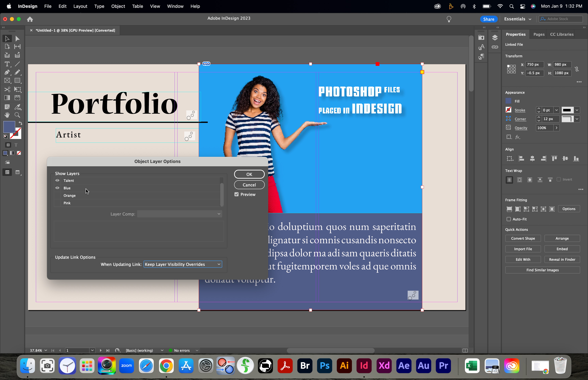Select the Rectangle tool
The width and height of the screenshot is (588, 380).
pos(17,80)
